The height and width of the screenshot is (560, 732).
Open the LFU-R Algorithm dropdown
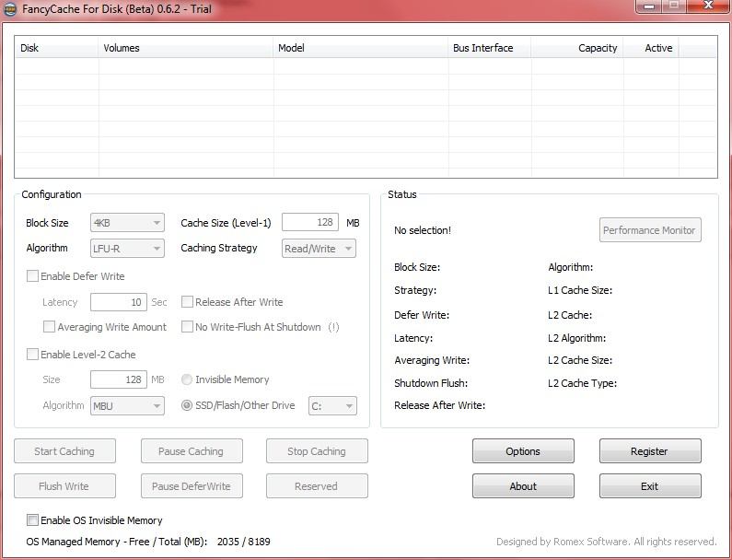pos(127,249)
